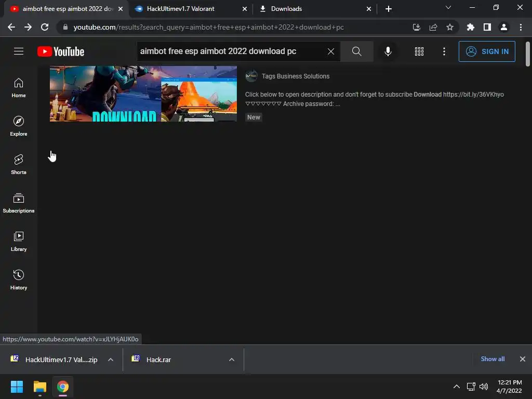The width and height of the screenshot is (532, 399).
Task: Open the Chrome profile icon
Action: tap(503, 27)
